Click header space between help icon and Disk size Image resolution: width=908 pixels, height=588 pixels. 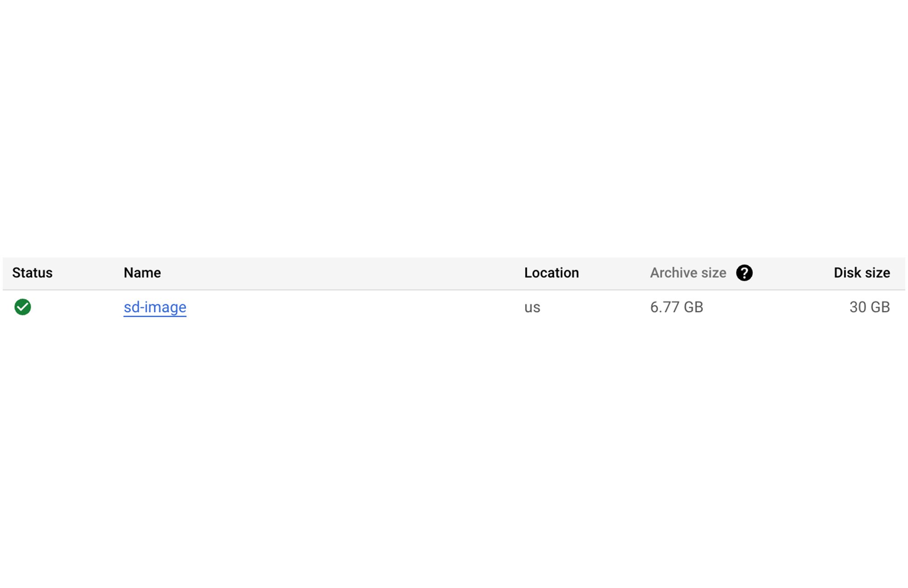point(792,273)
